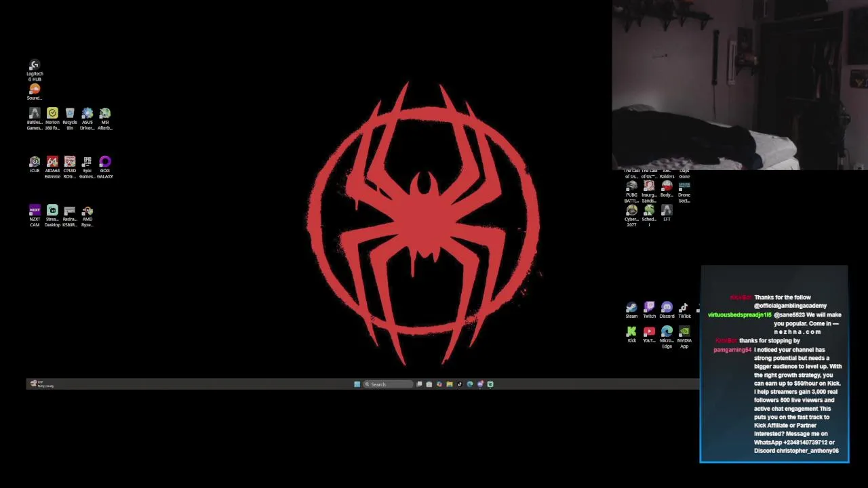Viewport: 868px width, 488px height.
Task: Open the Discord desktop shortcut
Action: 667,310
